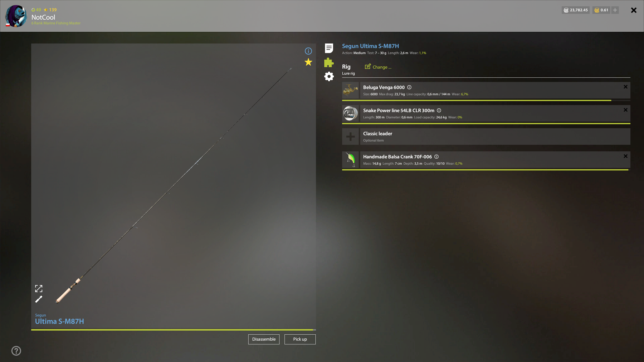The image size is (644, 362).
Task: Show info for Handmade Balsa Crank
Action: pos(436,157)
